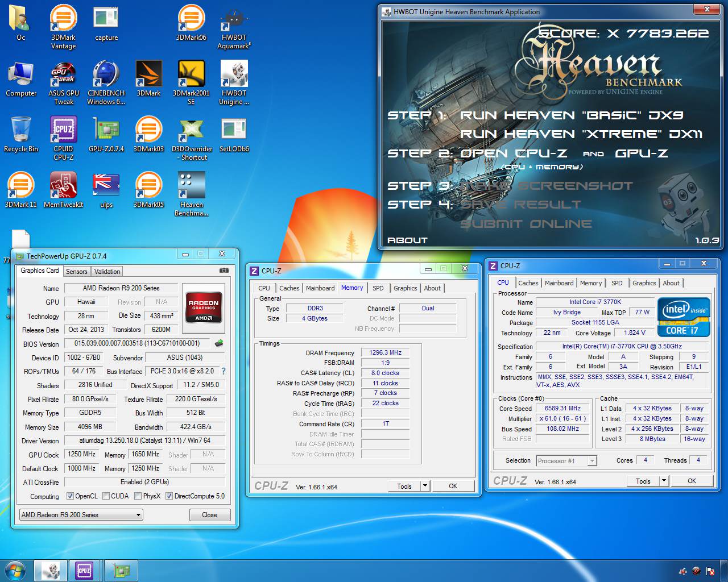The width and height of the screenshot is (728, 582).
Task: Click DRAM Frequency 1296.3 MHz value
Action: pyautogui.click(x=385, y=352)
